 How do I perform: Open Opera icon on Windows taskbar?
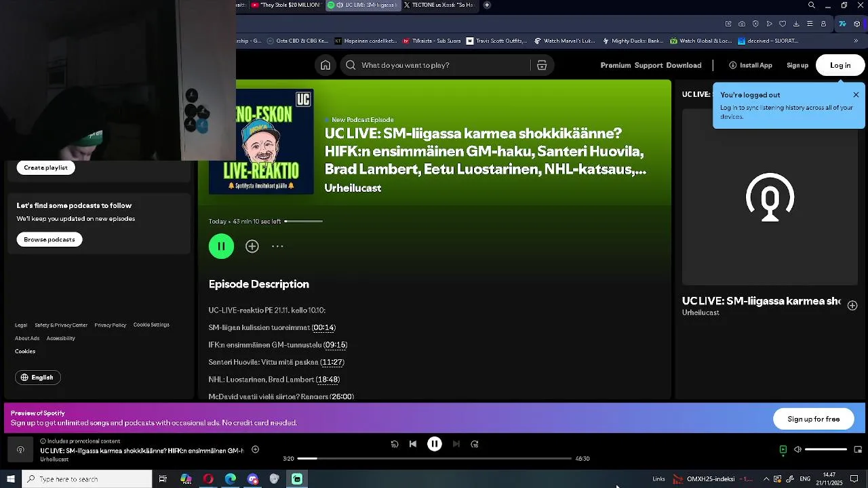[208, 479]
